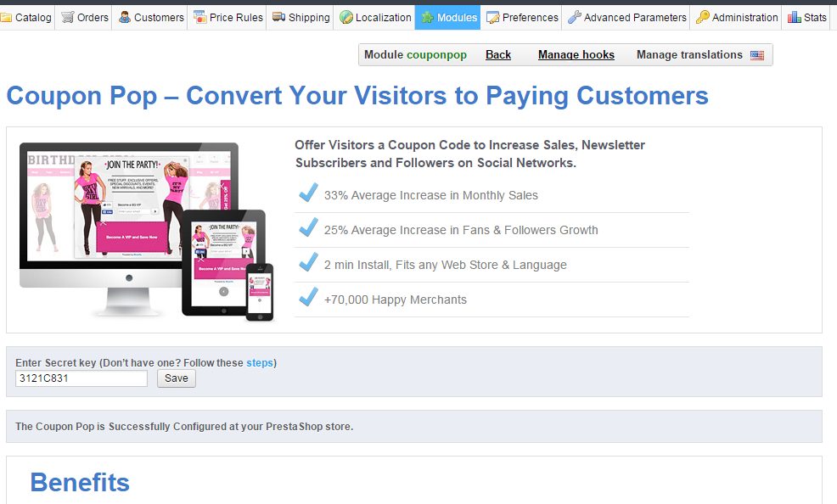Image resolution: width=837 pixels, height=504 pixels.
Task: Click the Orders shopping cart icon
Action: click(x=68, y=17)
